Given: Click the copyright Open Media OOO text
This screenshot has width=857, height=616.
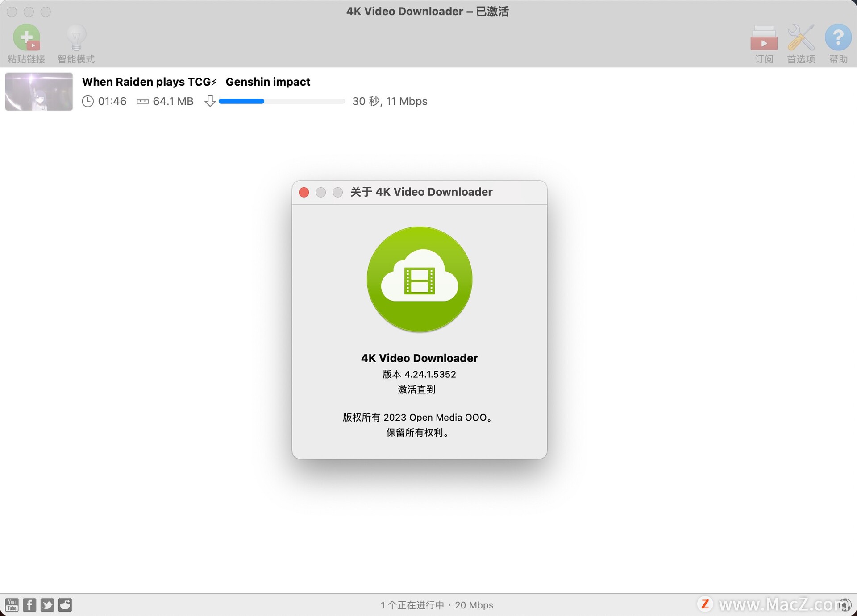Looking at the screenshot, I should (x=418, y=418).
